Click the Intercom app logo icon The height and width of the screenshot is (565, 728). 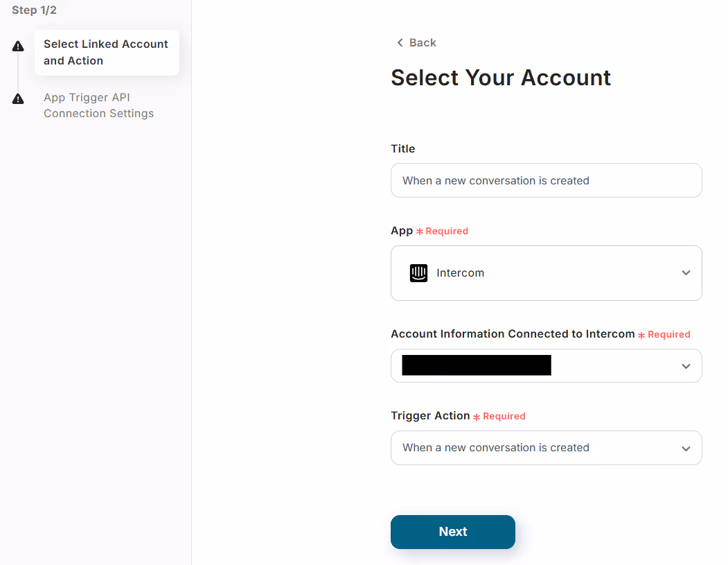pyautogui.click(x=418, y=272)
